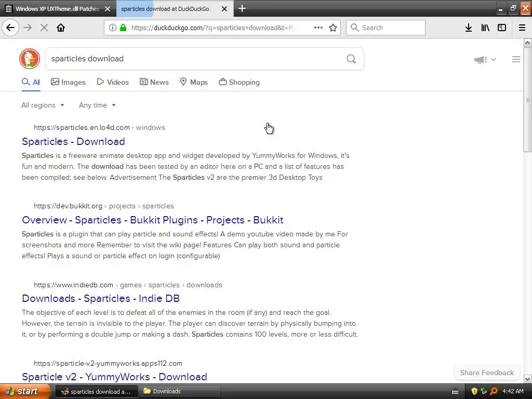Click the keyboard icon in the taskbar
Viewport: 532px width, 399px height.
[455, 392]
